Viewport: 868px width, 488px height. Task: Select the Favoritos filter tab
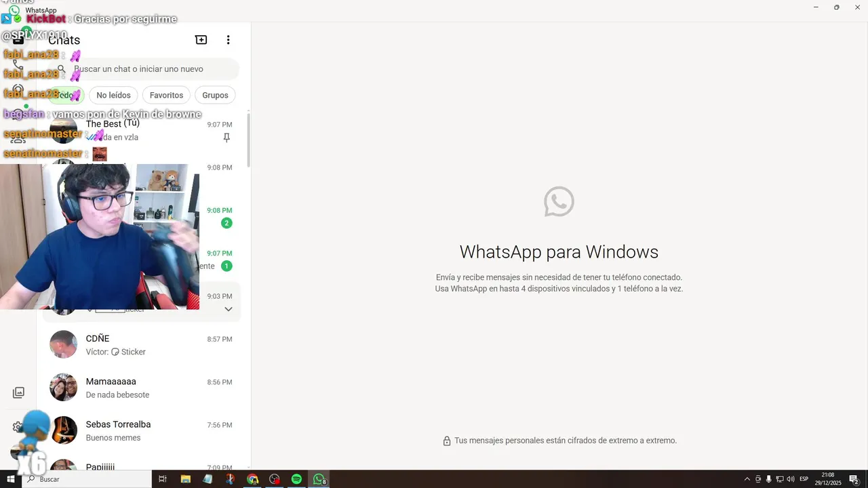(166, 96)
